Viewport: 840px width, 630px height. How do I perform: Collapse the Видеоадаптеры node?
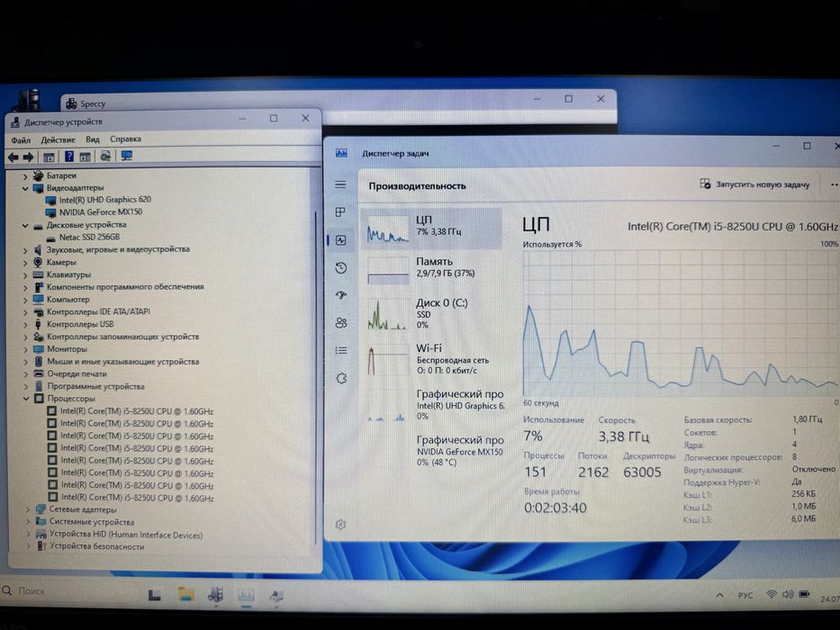click(x=24, y=188)
